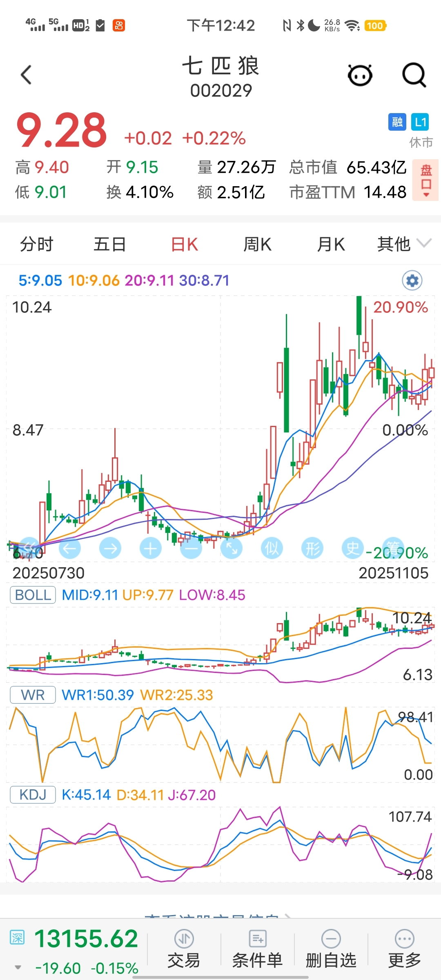441x980 pixels.
Task: Tap the 史 history button
Action: pos(353,548)
